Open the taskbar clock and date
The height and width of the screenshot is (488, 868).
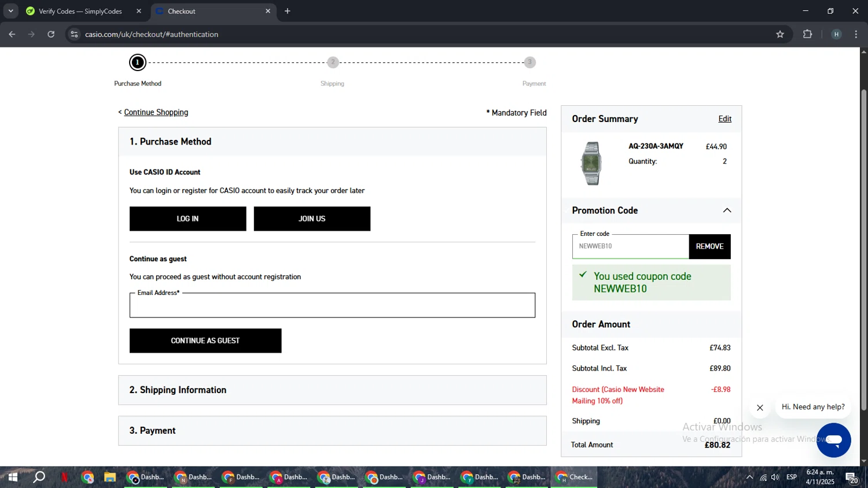click(x=820, y=477)
